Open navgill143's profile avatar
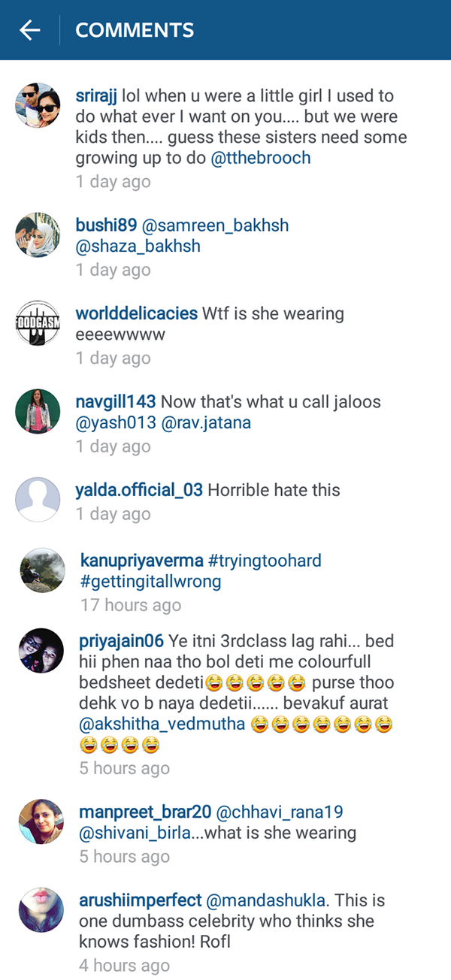The height and width of the screenshot is (980, 451). [x=38, y=411]
